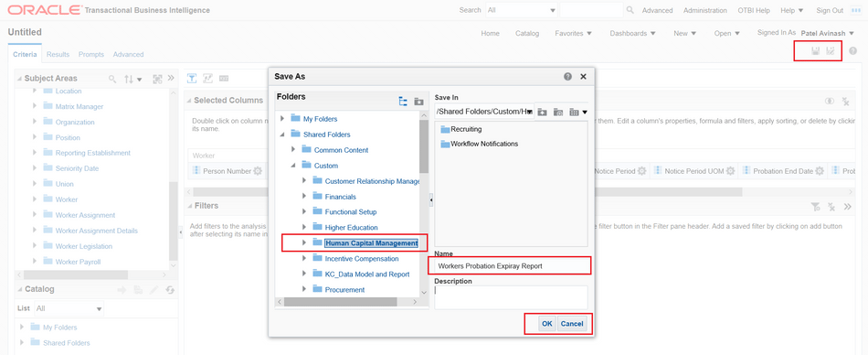Open the Favorites menu
868x355 pixels.
[574, 33]
